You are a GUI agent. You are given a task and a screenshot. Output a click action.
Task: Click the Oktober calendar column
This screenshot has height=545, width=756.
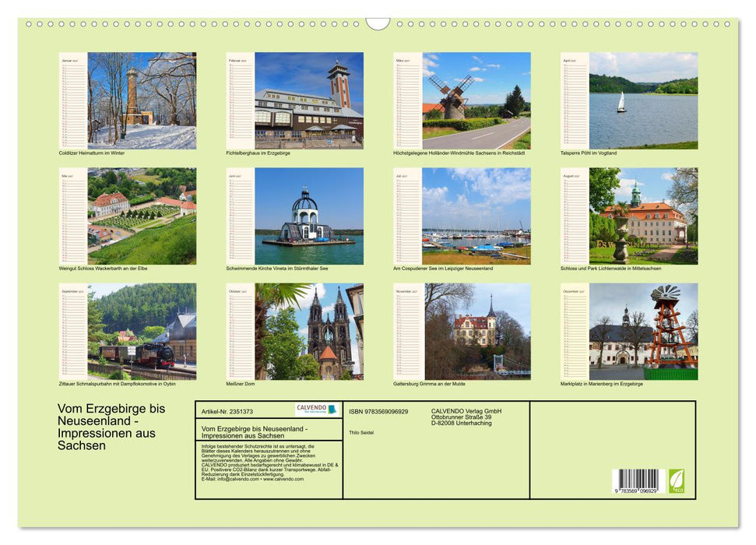pos(241,332)
